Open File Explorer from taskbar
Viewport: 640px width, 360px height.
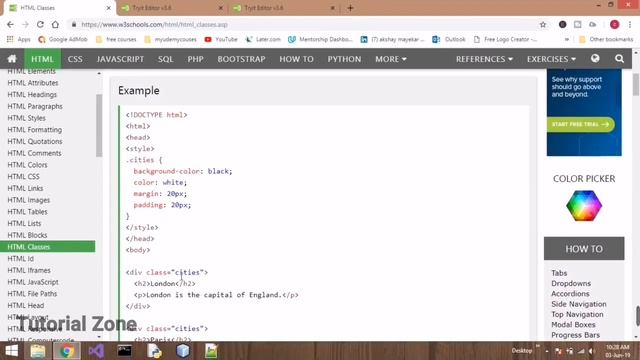(x=38, y=351)
